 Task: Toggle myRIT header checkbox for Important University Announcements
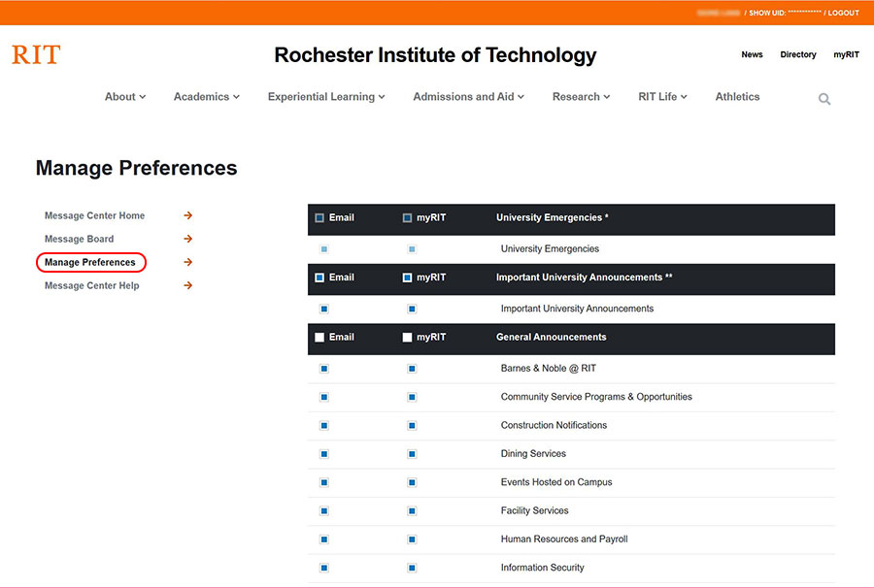(407, 278)
